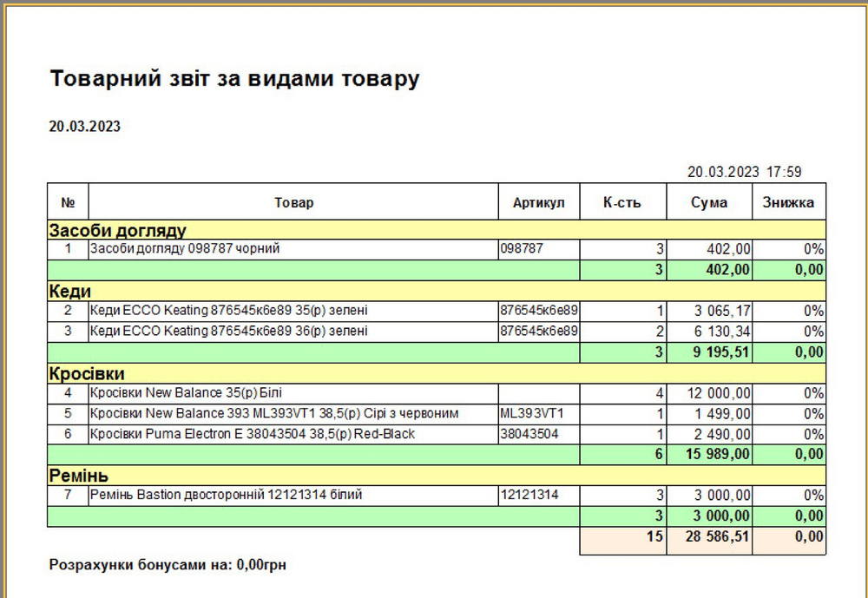Click the № column header

68,201
